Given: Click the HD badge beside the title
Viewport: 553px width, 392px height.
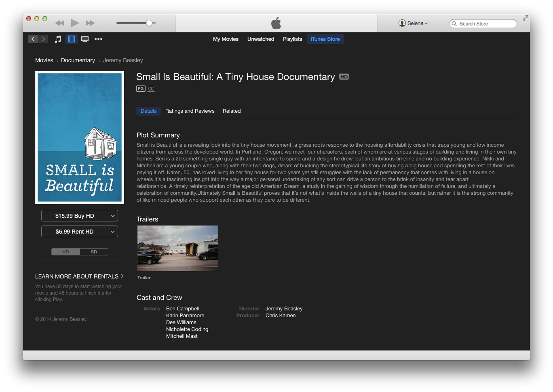Looking at the screenshot, I should (x=344, y=77).
